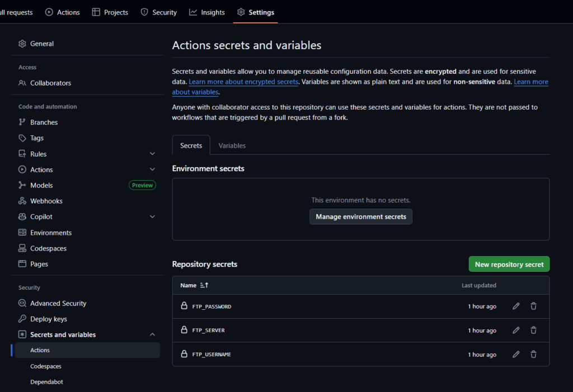Click the lock icon beside FTP_USERNAME
The height and width of the screenshot is (392, 573).
point(184,354)
